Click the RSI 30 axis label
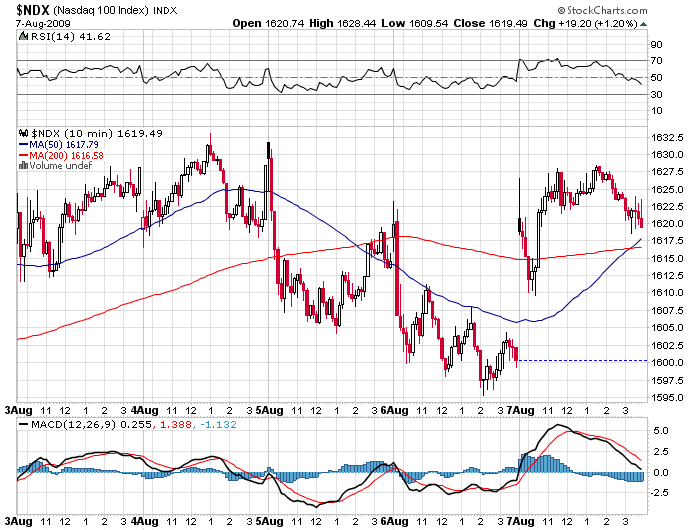 656,95
